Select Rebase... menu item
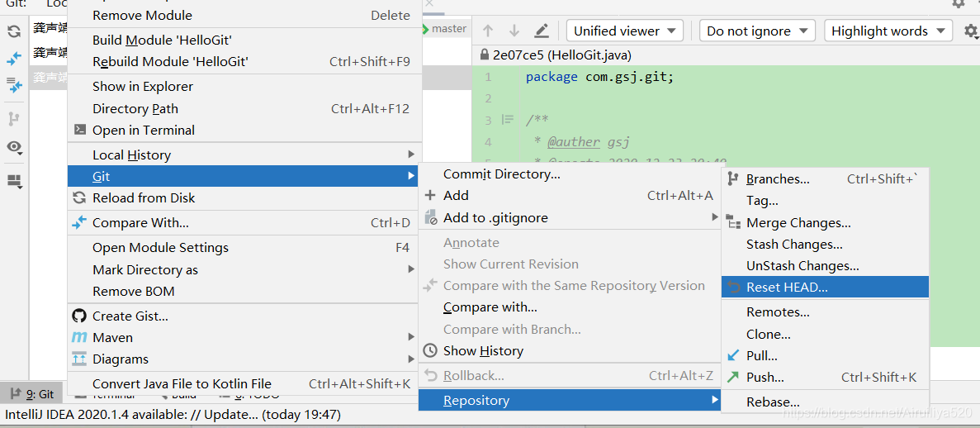Screen dimensions: 980x428 click(x=825, y=402)
